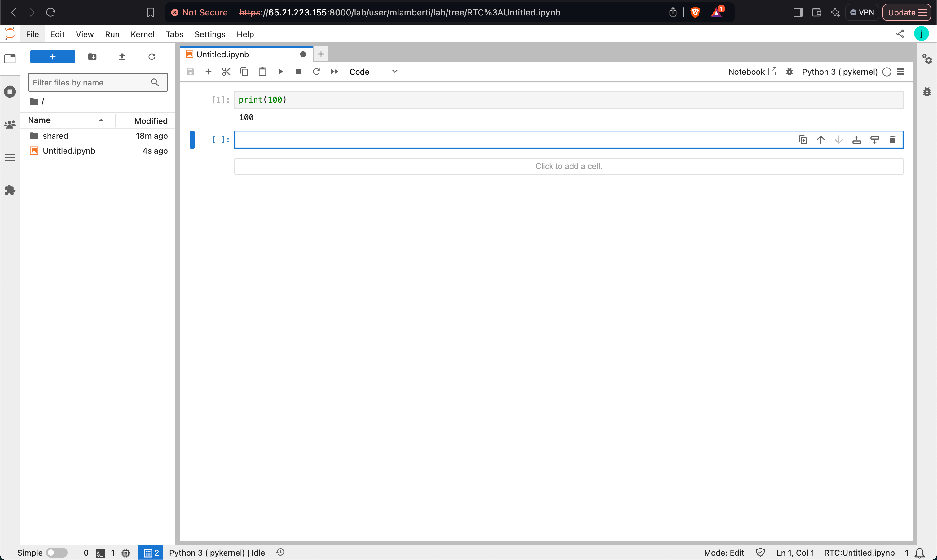
Task: Open Untitled.ipynb in the file list
Action: (98, 151)
